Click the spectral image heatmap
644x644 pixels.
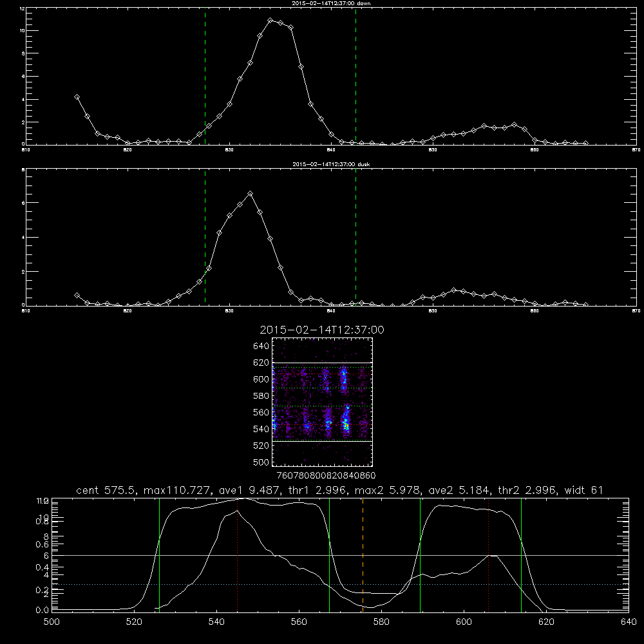pyautogui.click(x=322, y=402)
